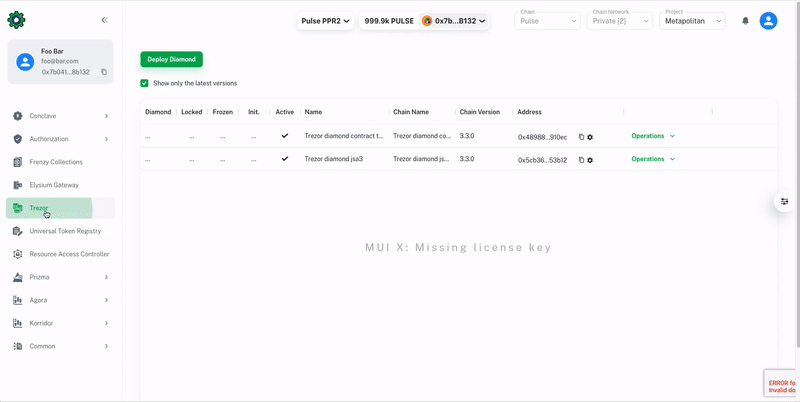Collapse the sidebar with double-chevron icon
The height and width of the screenshot is (402, 800).
pyautogui.click(x=105, y=20)
